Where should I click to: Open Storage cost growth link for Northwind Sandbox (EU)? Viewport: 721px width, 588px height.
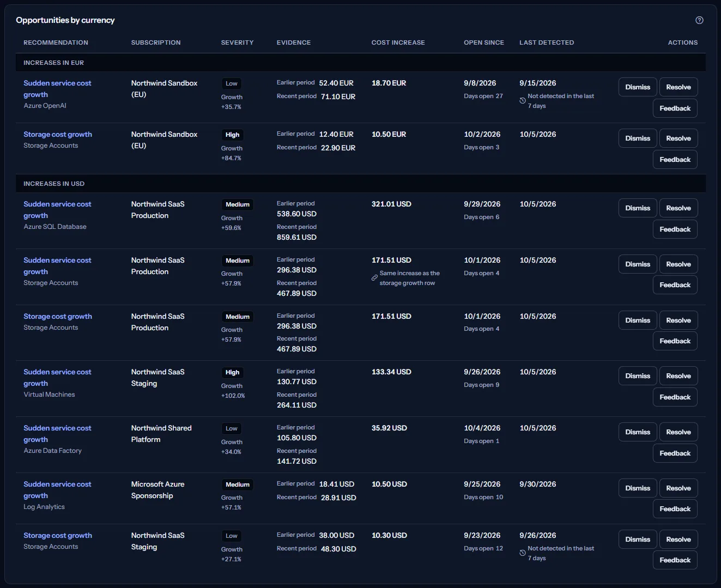coord(58,134)
